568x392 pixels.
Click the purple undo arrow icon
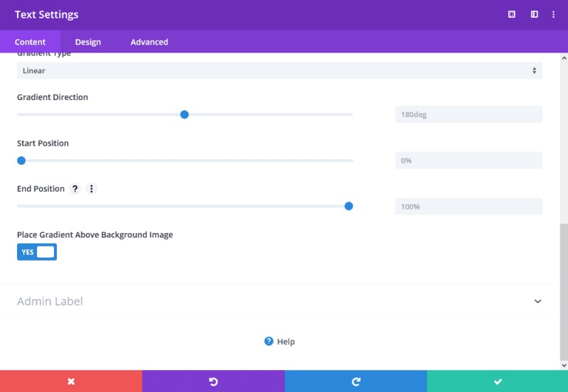point(213,381)
